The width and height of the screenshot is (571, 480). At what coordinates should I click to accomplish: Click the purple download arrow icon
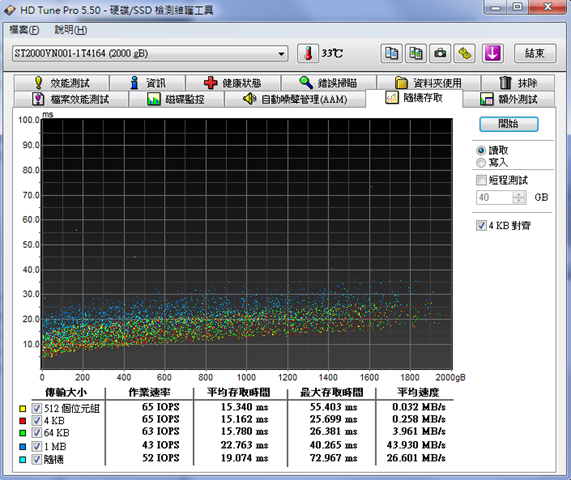493,54
